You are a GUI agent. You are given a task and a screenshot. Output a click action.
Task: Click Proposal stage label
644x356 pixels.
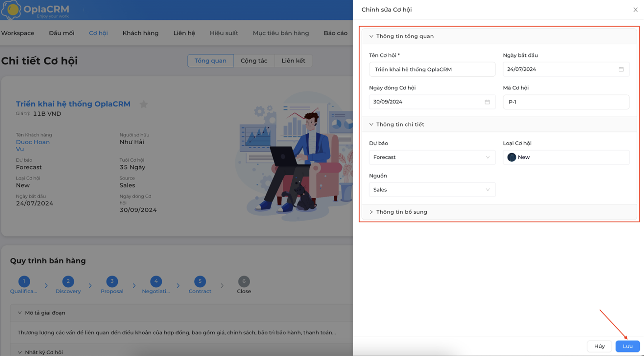(112, 291)
